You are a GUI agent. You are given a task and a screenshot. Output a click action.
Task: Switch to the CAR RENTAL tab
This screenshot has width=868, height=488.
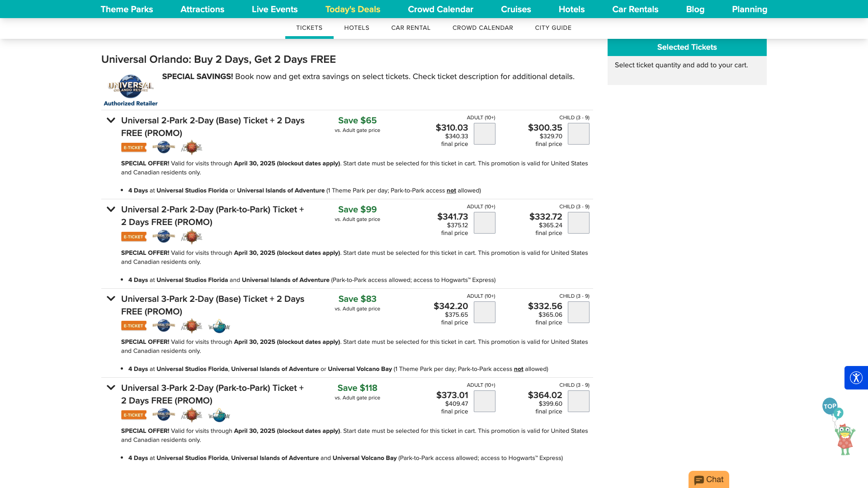[x=411, y=28]
